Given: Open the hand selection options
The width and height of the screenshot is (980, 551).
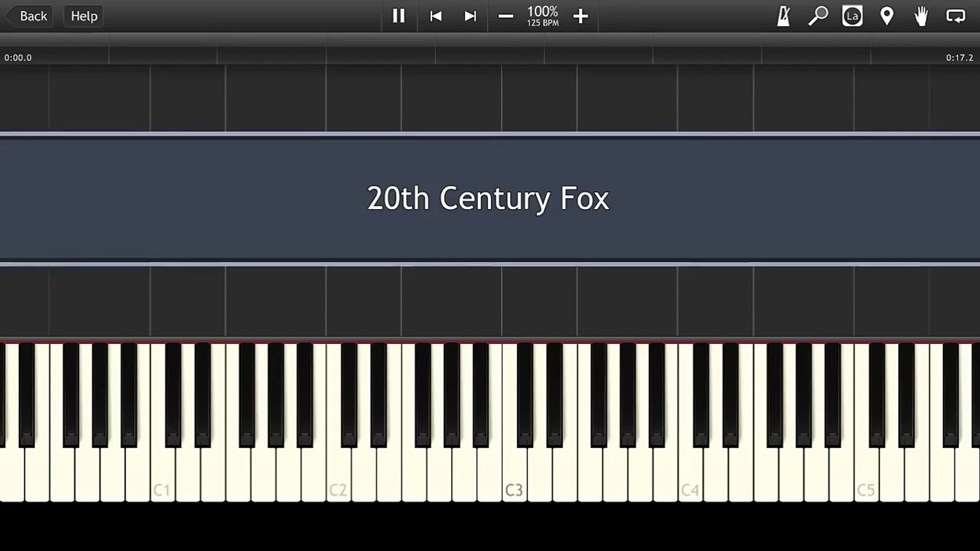Looking at the screenshot, I should pos(921,16).
